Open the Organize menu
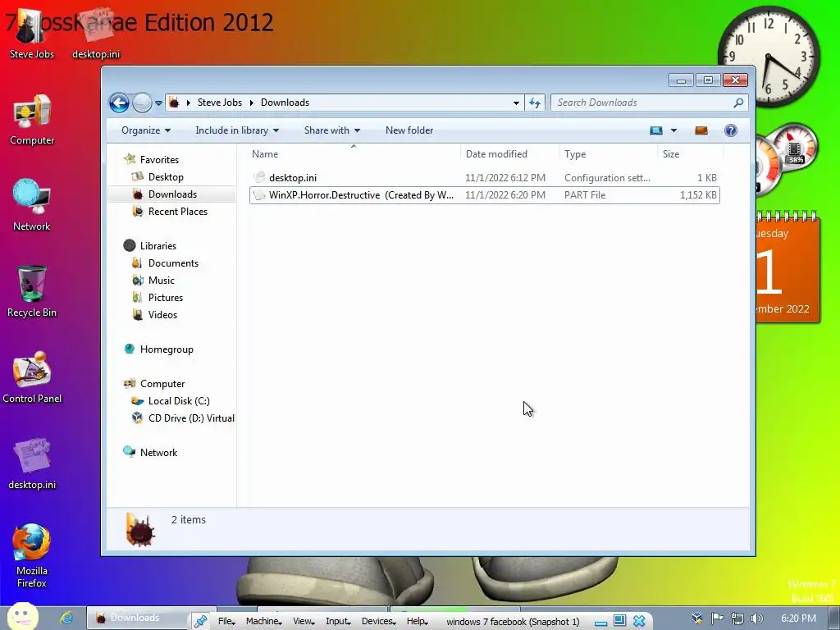The image size is (840, 630). coord(146,130)
